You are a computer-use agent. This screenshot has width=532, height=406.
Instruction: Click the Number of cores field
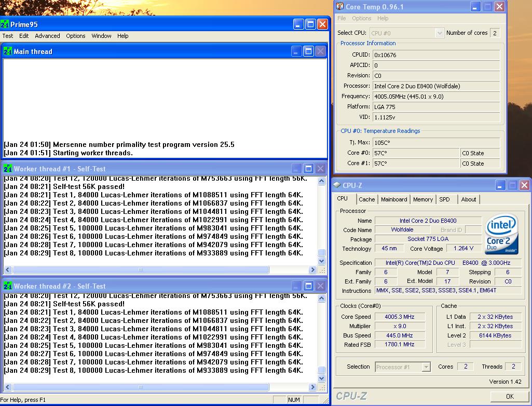(x=495, y=33)
